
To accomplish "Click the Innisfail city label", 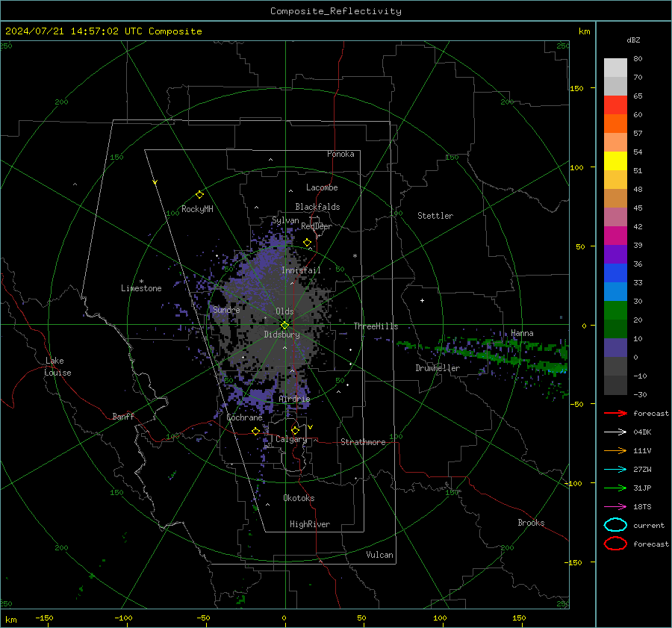I will pyautogui.click(x=301, y=270).
